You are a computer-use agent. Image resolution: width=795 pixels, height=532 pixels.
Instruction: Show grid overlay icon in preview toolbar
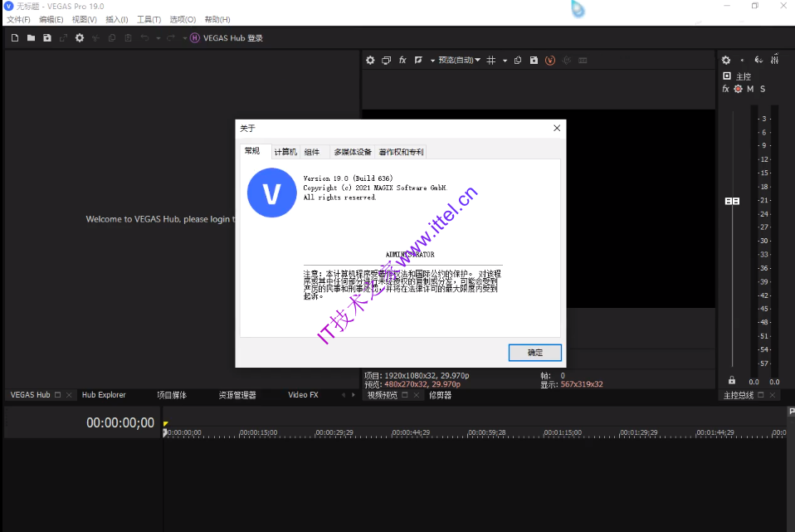pyautogui.click(x=490, y=61)
